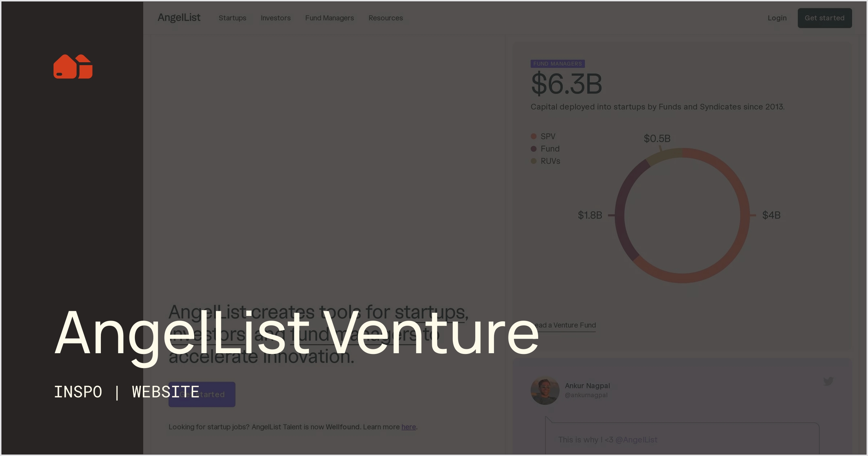Open the Fund Managers dropdown
This screenshot has height=456, width=868.
coord(329,18)
